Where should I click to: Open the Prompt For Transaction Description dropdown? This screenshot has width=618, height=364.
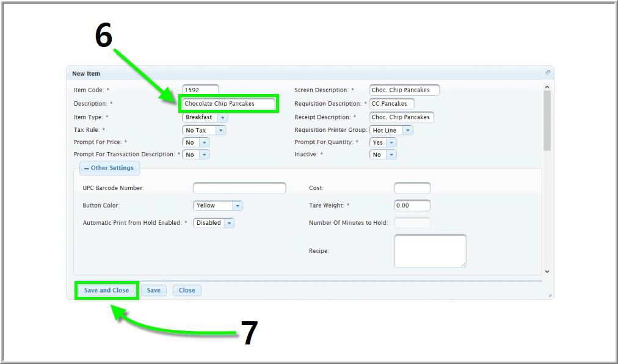[204, 155]
